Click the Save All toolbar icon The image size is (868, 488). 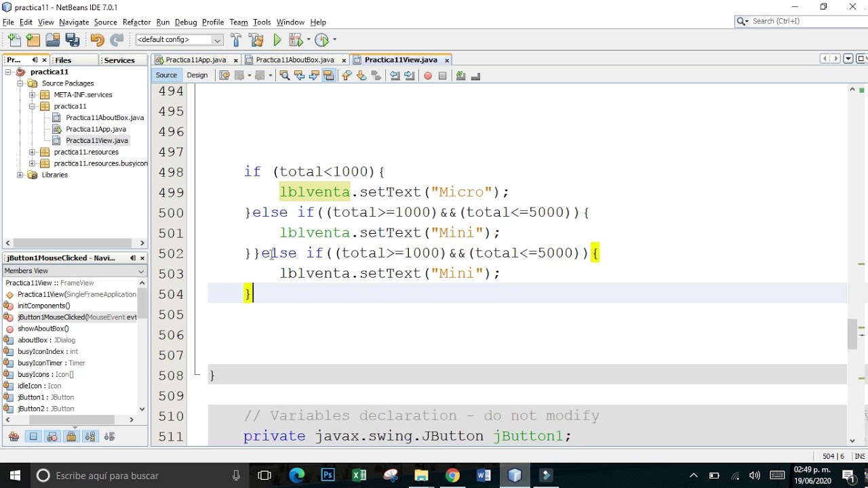click(x=73, y=40)
